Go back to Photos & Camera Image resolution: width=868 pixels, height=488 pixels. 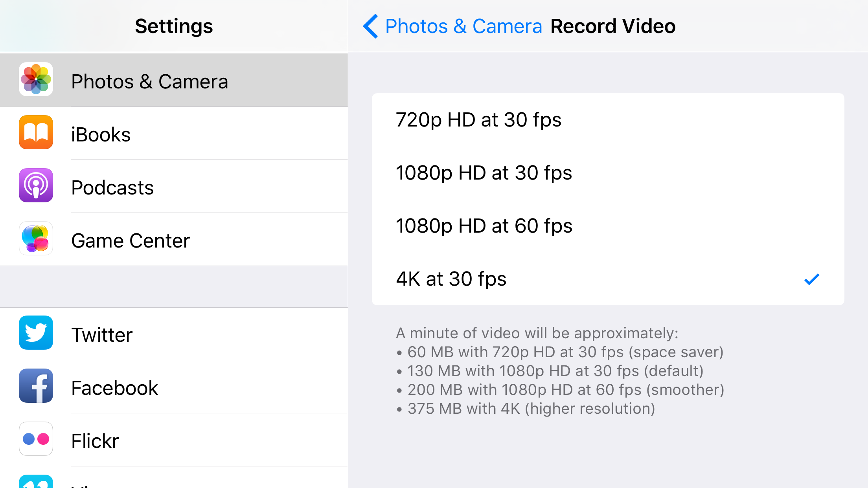click(452, 26)
